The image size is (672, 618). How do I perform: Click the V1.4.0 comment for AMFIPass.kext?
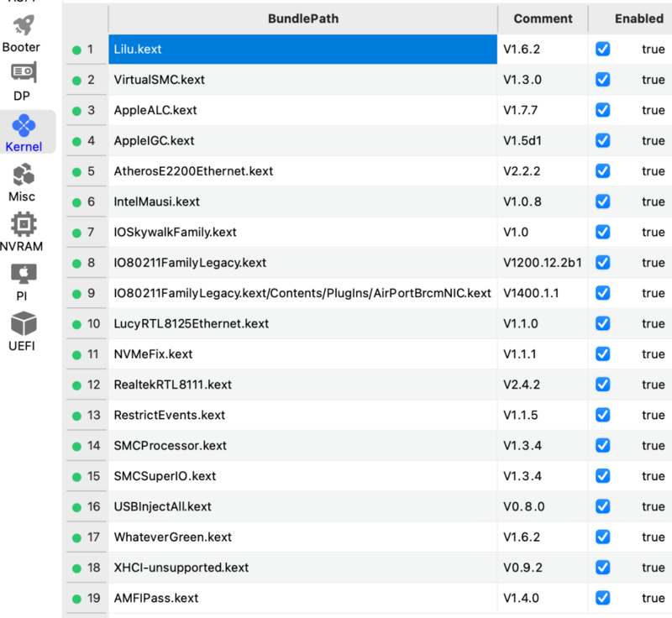[x=522, y=598]
